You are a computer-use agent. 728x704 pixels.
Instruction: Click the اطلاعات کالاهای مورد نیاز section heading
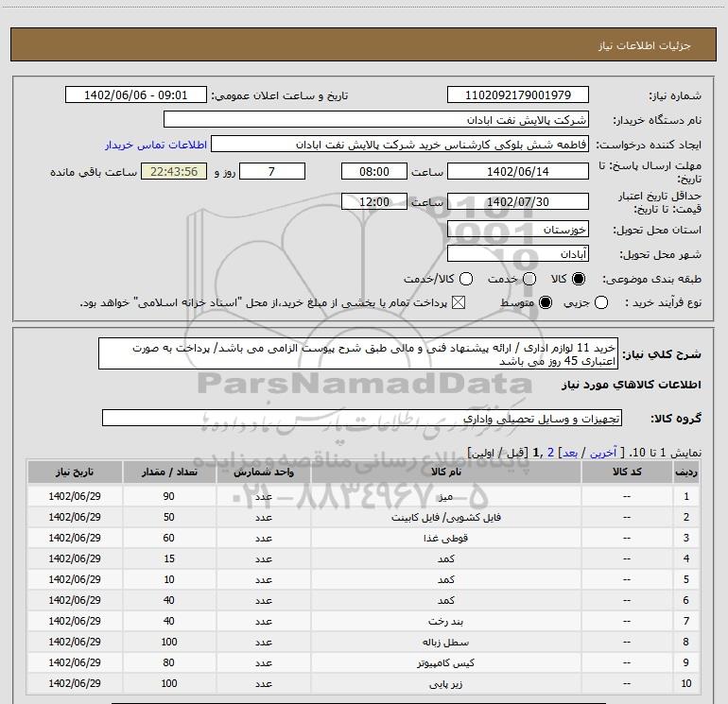[632, 385]
